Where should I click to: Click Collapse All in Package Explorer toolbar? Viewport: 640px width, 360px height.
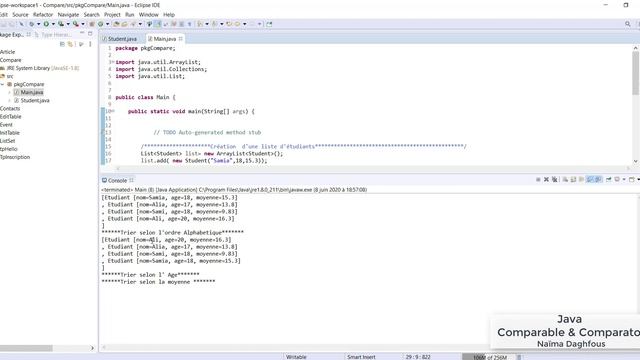pyautogui.click(x=62, y=44)
